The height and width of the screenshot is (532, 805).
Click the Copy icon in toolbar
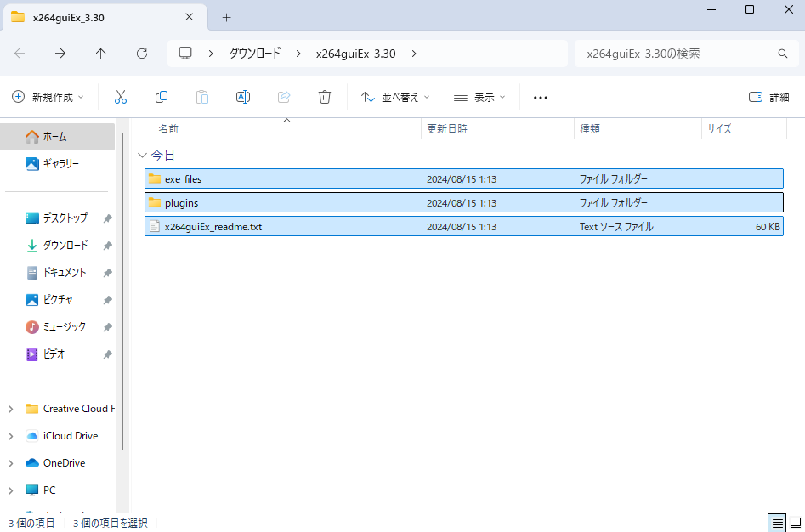(162, 97)
